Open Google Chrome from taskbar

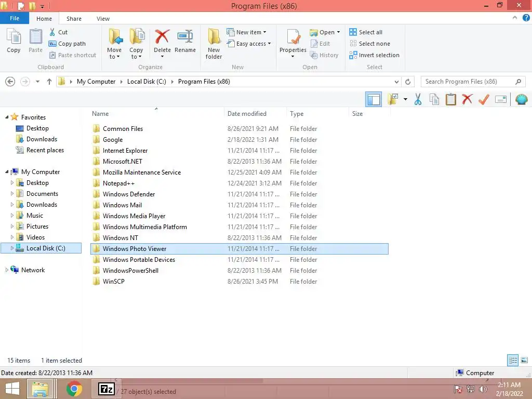coord(74,389)
